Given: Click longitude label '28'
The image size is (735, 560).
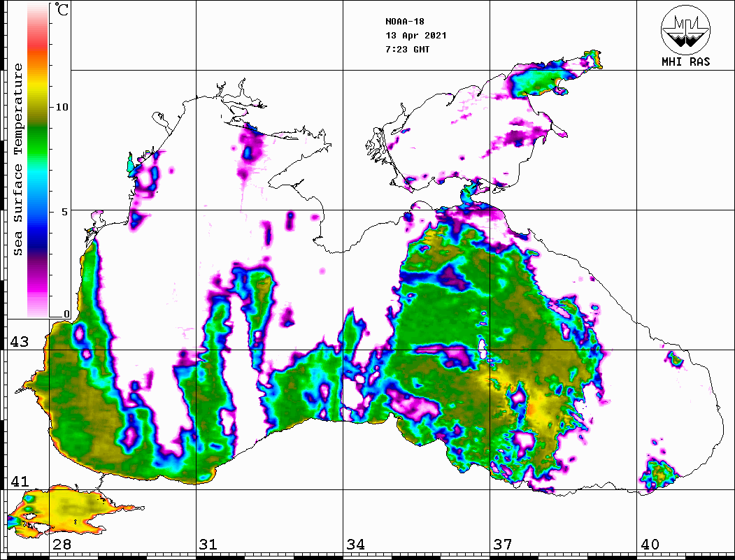Looking at the screenshot, I should pyautogui.click(x=62, y=544).
